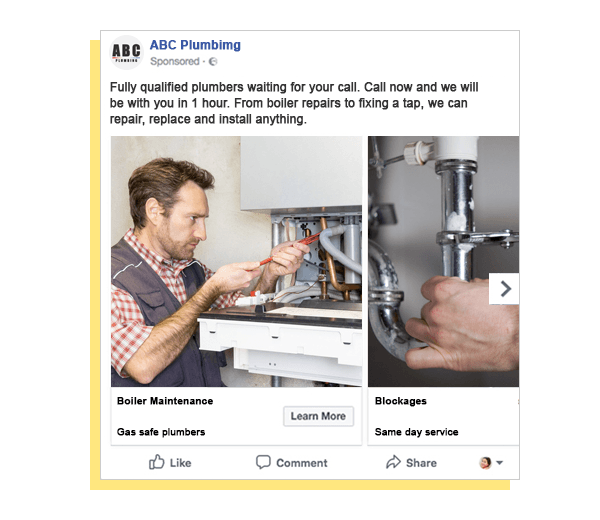The image size is (600, 520).
Task: Click the globe audience icon beside Sponsored
Action: click(x=213, y=62)
